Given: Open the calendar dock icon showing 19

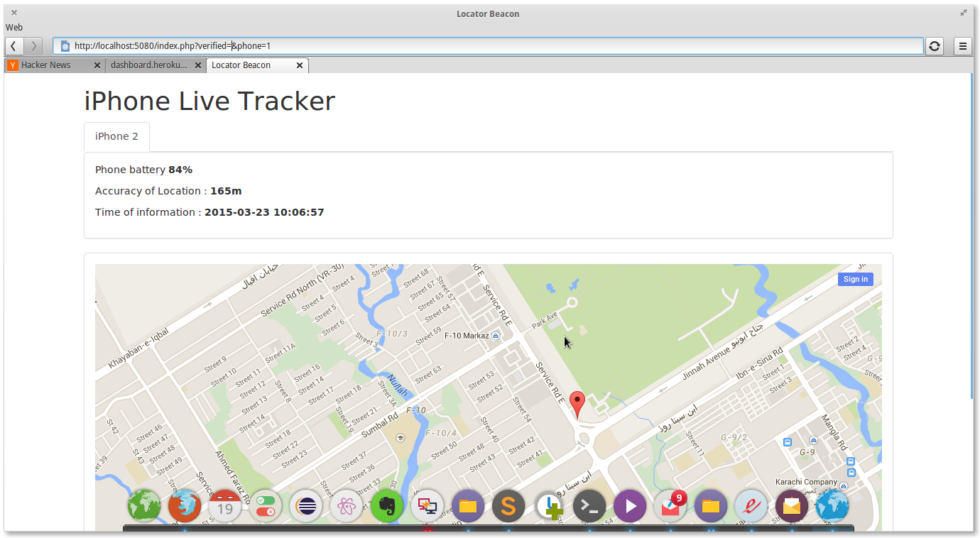Looking at the screenshot, I should (225, 506).
